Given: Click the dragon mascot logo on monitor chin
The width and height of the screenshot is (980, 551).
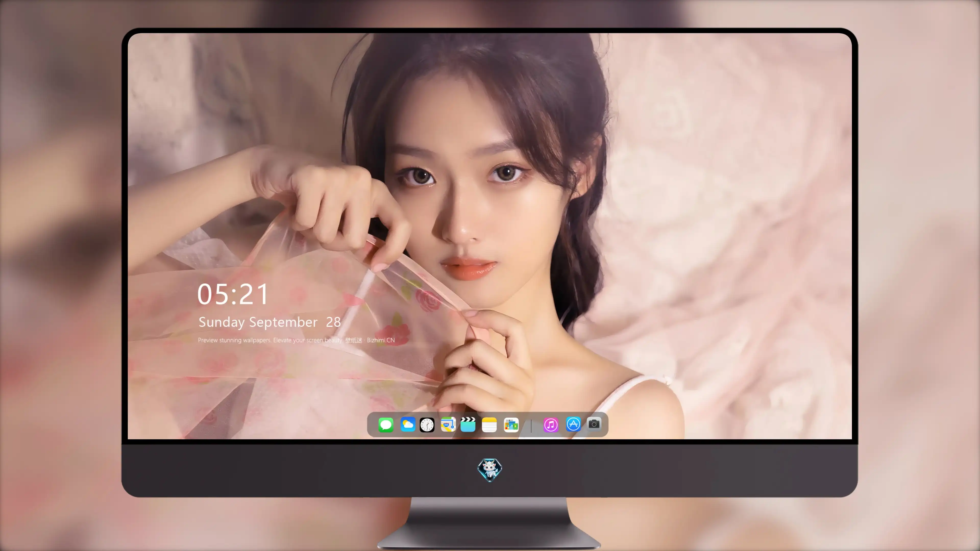Looking at the screenshot, I should coord(490,470).
